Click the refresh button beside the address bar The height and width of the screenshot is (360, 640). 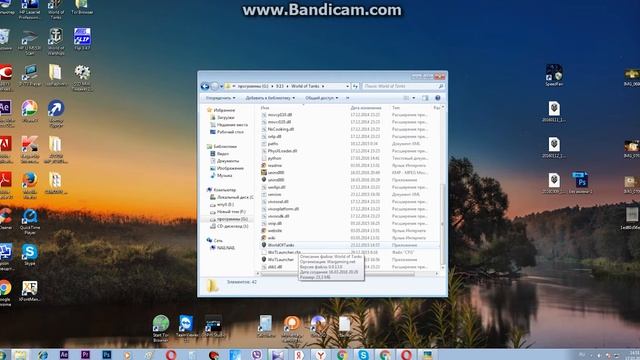click(356, 86)
